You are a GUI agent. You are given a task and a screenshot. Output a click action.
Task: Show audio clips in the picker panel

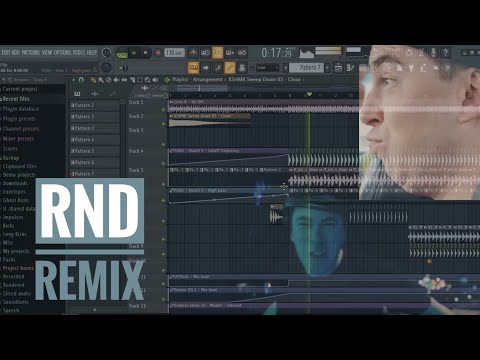[x=95, y=94]
